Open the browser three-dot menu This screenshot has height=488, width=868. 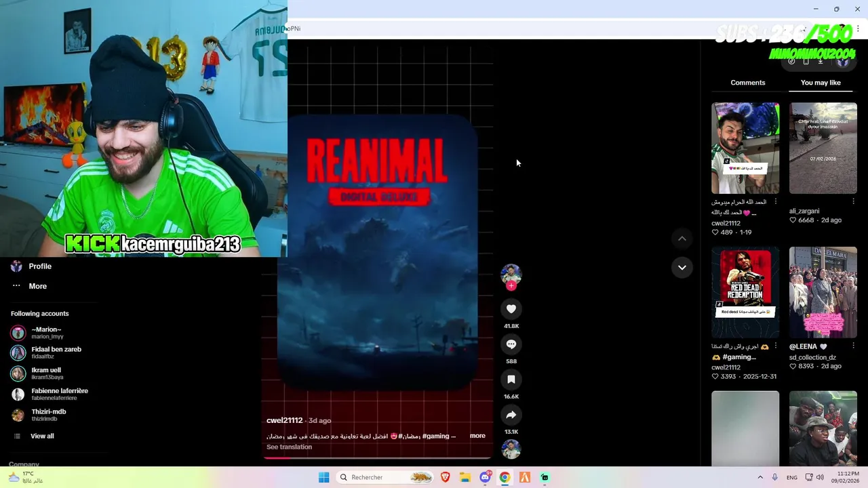click(858, 28)
